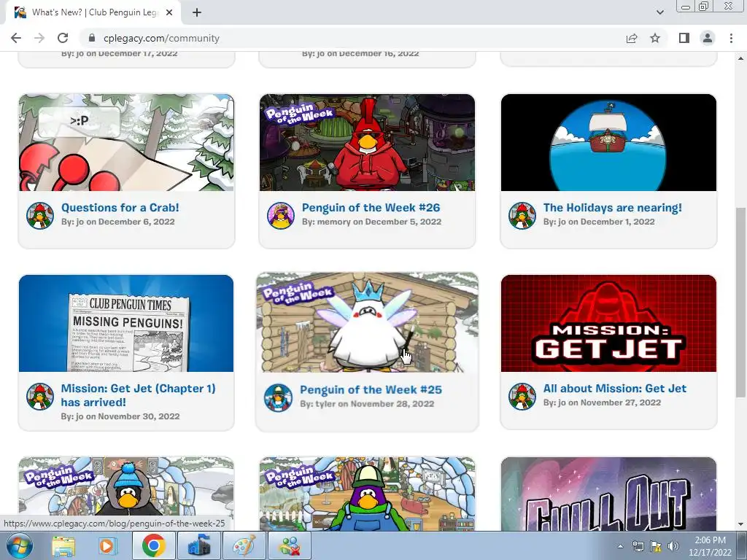
Task: Click jo's avatar beside All about Mission: Get Jet
Action: tap(522, 396)
